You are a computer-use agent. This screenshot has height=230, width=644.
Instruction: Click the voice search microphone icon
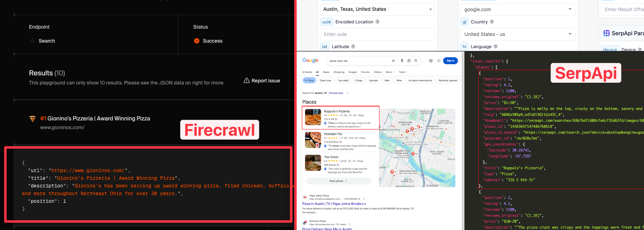(x=402, y=61)
